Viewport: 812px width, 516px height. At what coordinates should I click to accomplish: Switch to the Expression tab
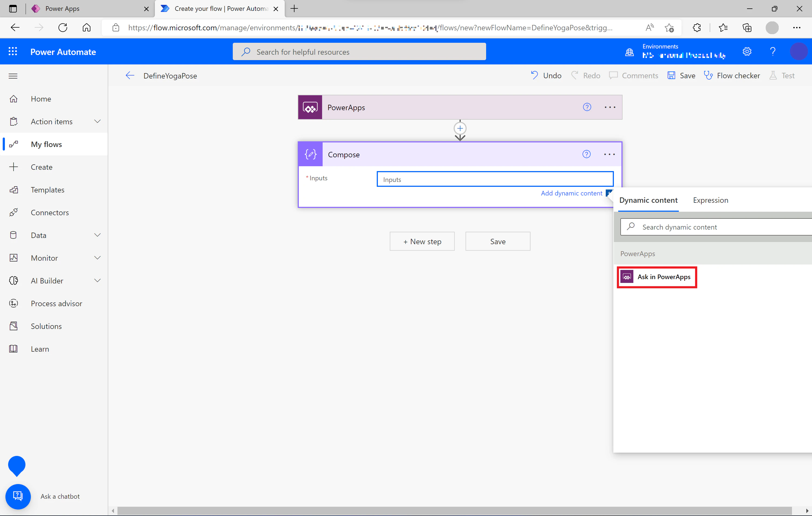[710, 200]
